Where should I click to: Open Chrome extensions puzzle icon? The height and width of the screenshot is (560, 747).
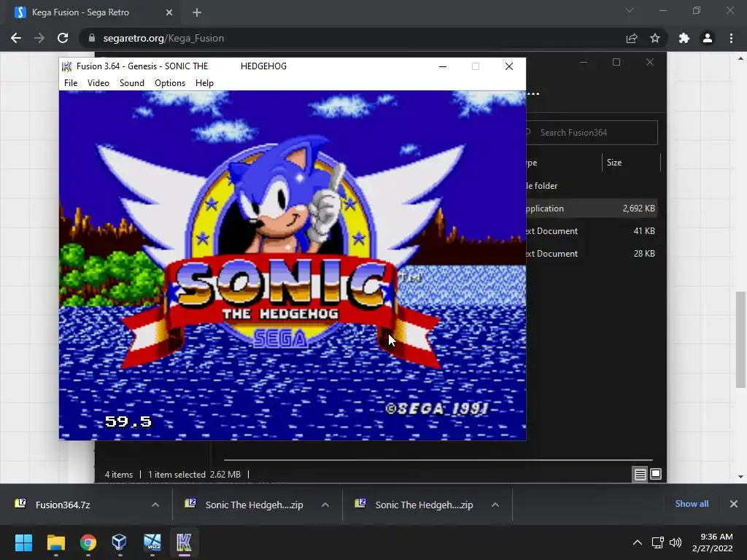coord(684,38)
